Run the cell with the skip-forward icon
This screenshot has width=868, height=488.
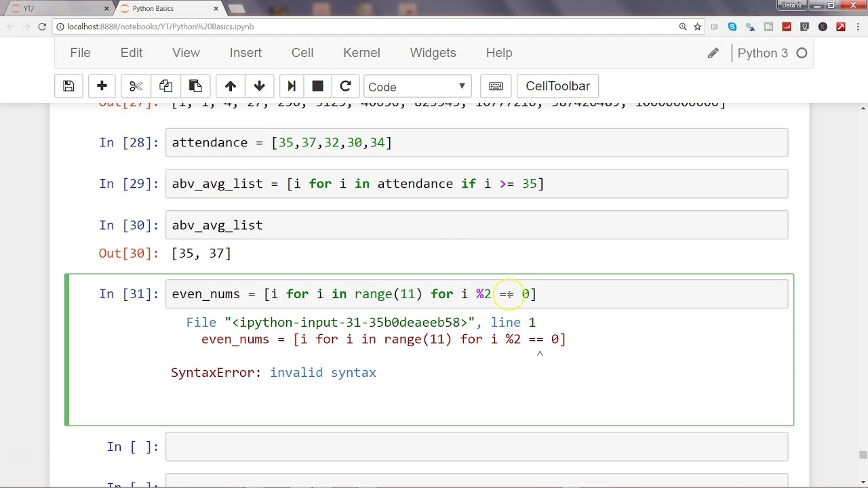pyautogui.click(x=292, y=86)
